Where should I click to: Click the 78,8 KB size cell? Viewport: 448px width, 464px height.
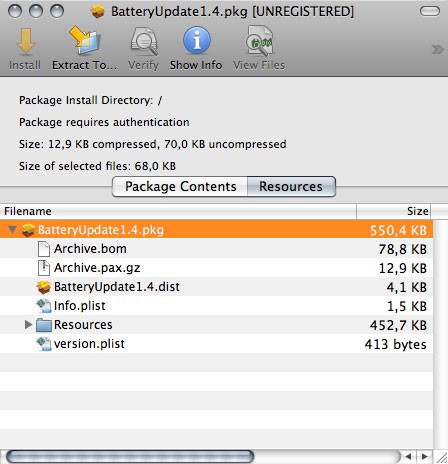(x=403, y=249)
